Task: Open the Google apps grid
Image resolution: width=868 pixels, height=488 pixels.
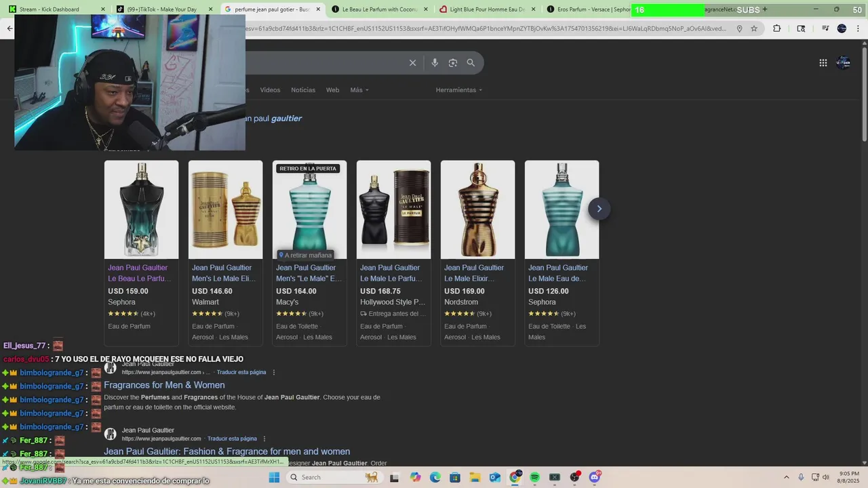Action: [823, 63]
